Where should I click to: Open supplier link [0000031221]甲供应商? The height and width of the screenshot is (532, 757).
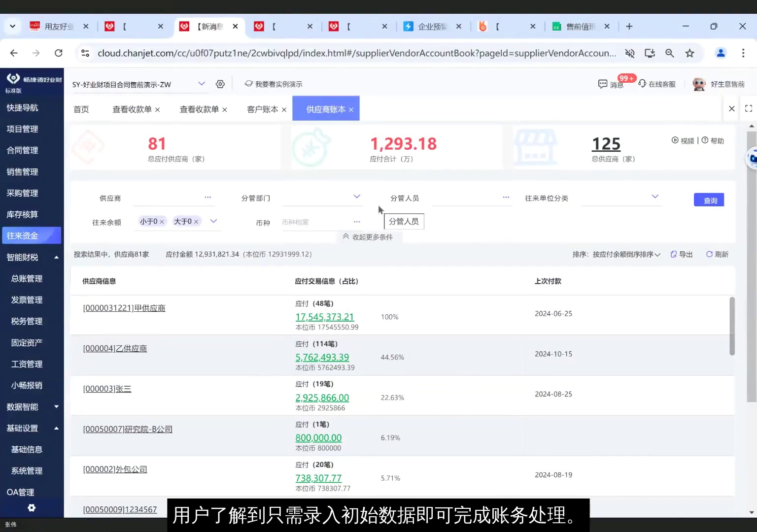(x=124, y=307)
